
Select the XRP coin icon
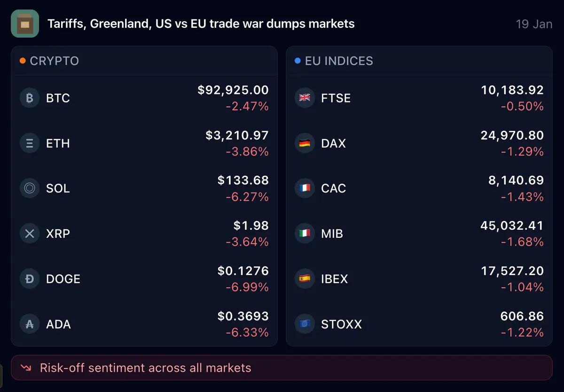(30, 234)
